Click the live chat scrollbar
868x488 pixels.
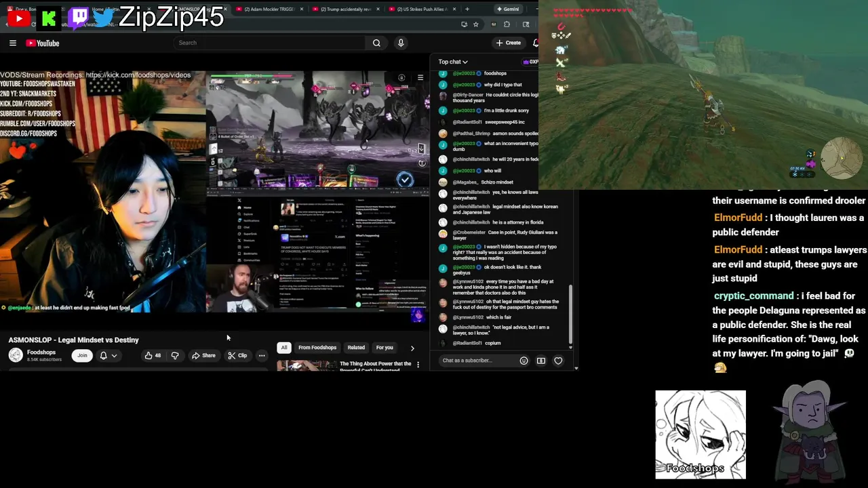[x=570, y=315]
